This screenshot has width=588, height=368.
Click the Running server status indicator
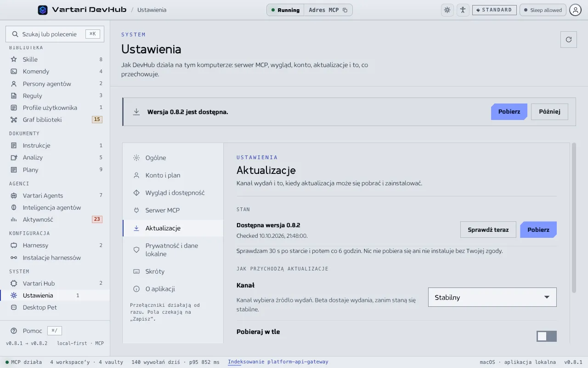pyautogui.click(x=285, y=10)
